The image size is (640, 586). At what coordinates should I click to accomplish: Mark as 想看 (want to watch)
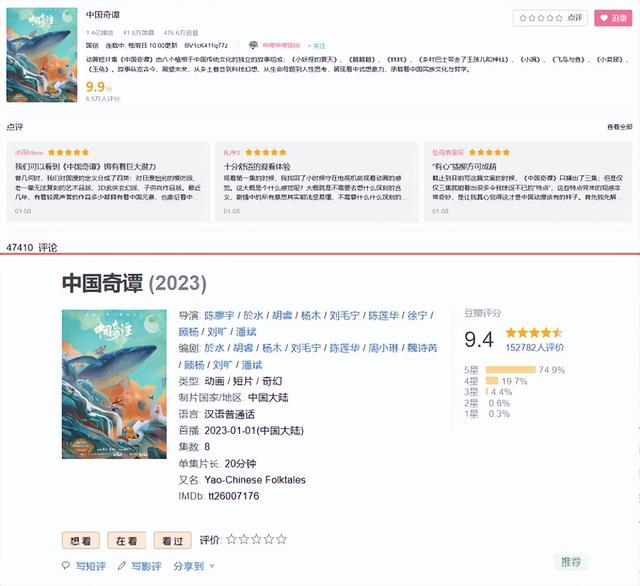tap(81, 541)
